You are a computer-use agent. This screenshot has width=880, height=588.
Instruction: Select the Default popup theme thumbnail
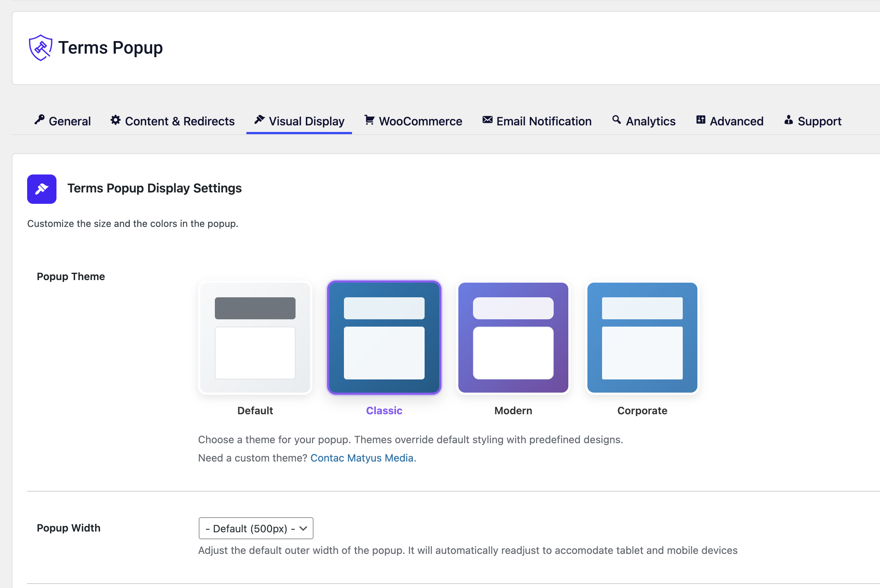pyautogui.click(x=255, y=338)
